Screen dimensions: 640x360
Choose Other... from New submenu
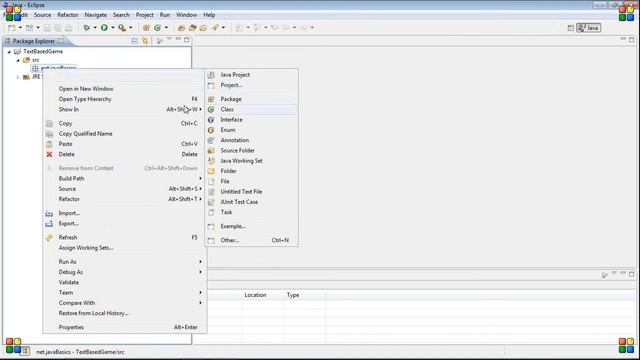coord(251,240)
